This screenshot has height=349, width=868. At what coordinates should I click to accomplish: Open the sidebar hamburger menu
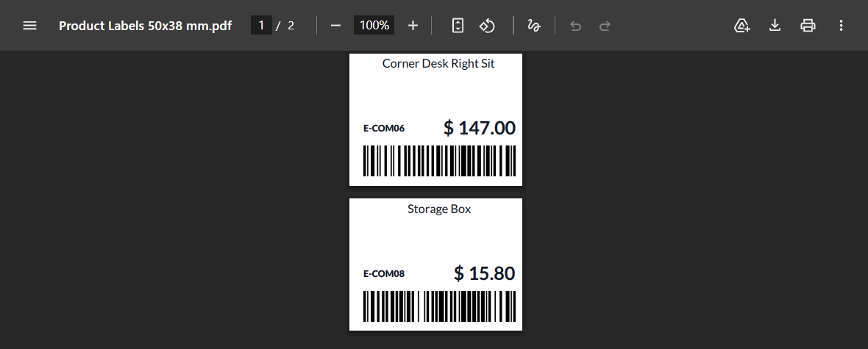point(29,26)
